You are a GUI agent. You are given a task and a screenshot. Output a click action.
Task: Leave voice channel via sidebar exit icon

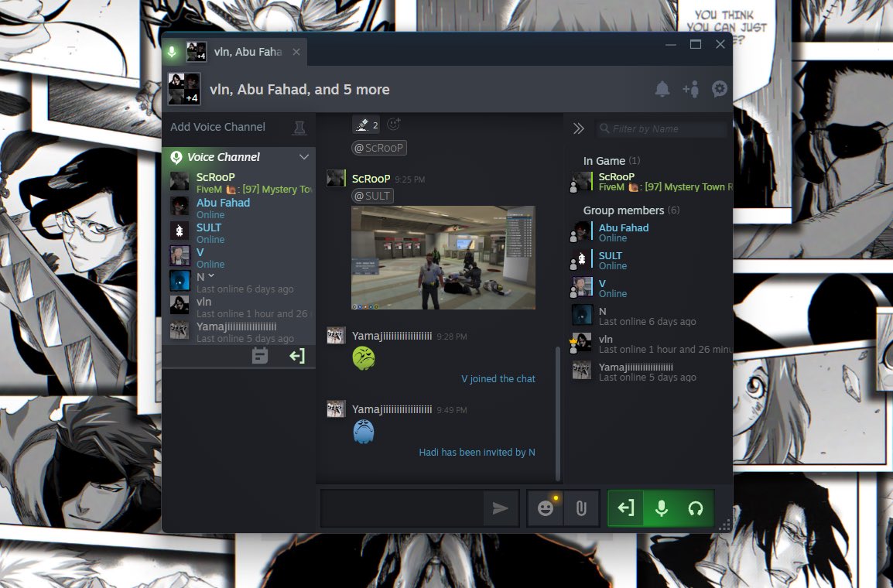[x=296, y=356]
